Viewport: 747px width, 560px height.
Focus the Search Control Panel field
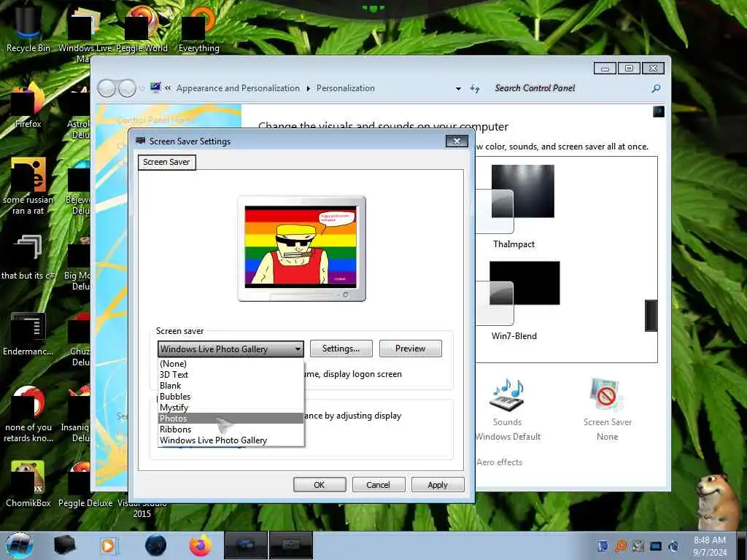click(x=569, y=88)
